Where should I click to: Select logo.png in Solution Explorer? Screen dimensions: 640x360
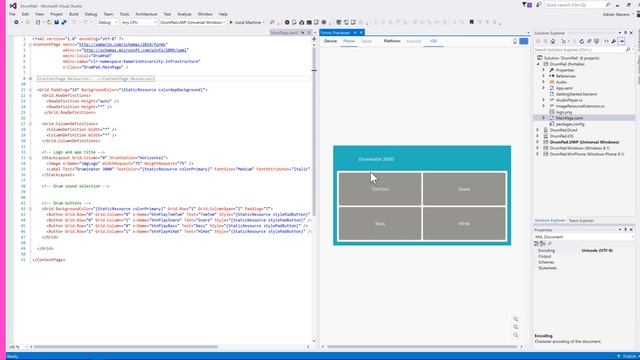pyautogui.click(x=564, y=112)
